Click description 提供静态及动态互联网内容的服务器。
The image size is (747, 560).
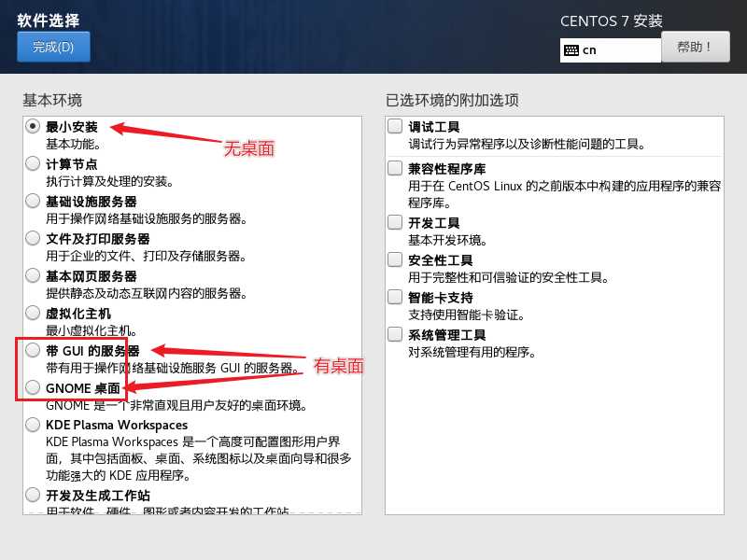(147, 293)
